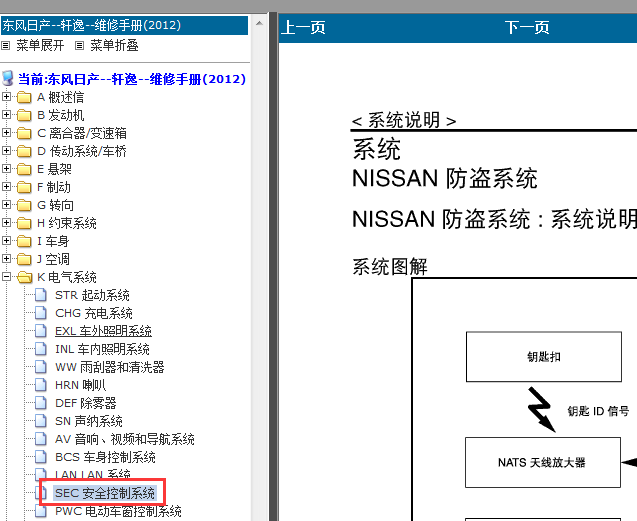
Task: Click the page icon for AV 音响、视频和导航系统
Action: pos(41,439)
